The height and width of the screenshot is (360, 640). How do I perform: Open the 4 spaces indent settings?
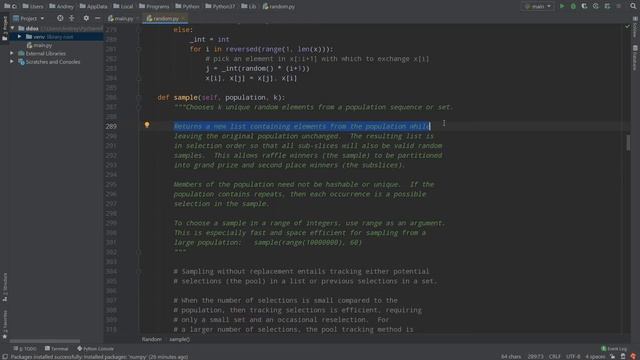point(595,357)
